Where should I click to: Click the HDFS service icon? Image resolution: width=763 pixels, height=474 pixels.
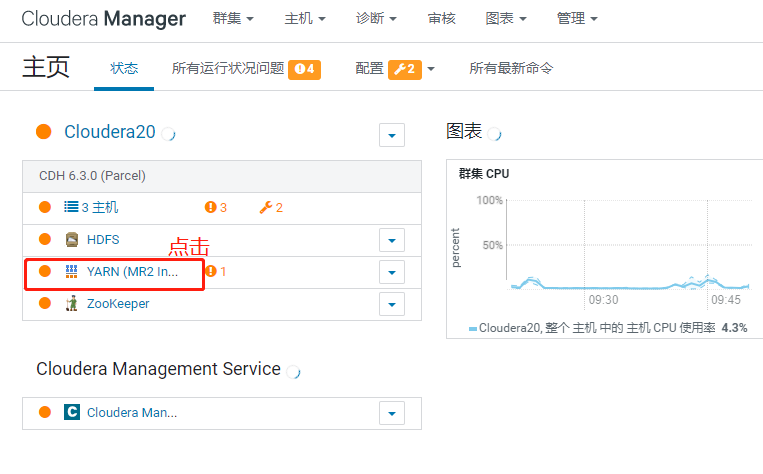point(72,239)
